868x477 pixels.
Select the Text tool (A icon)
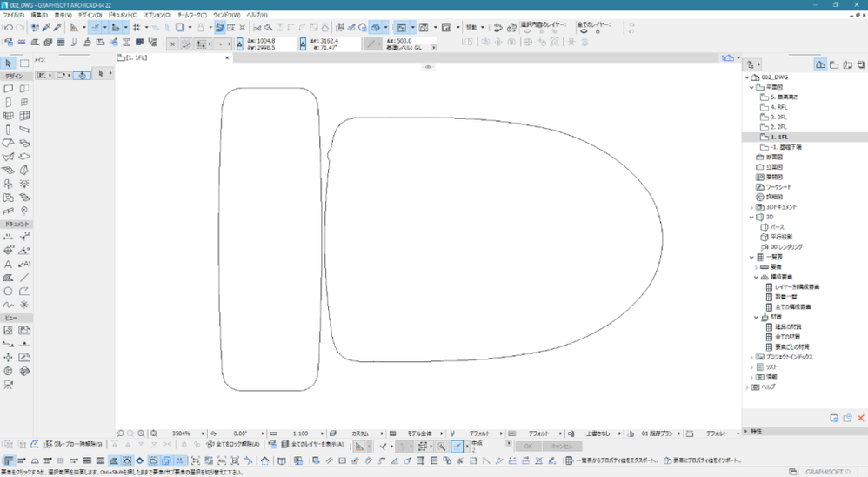click(x=9, y=264)
